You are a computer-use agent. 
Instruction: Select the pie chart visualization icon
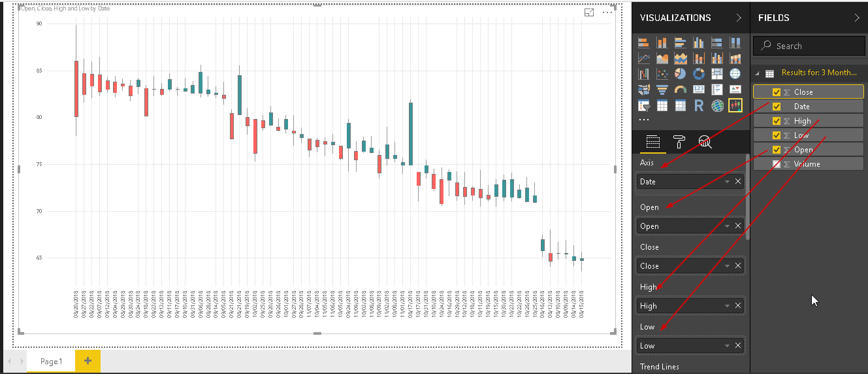tap(680, 74)
